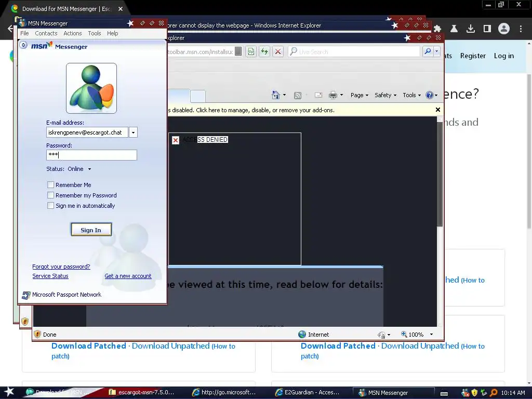Open the Page dropdown menu in IE

pyautogui.click(x=360, y=96)
